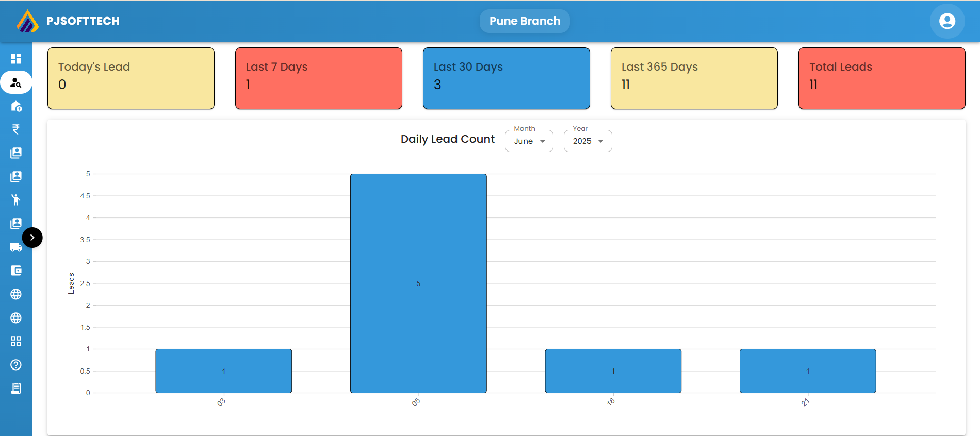Select the lead search person icon
980x436 pixels.
pyautogui.click(x=16, y=82)
